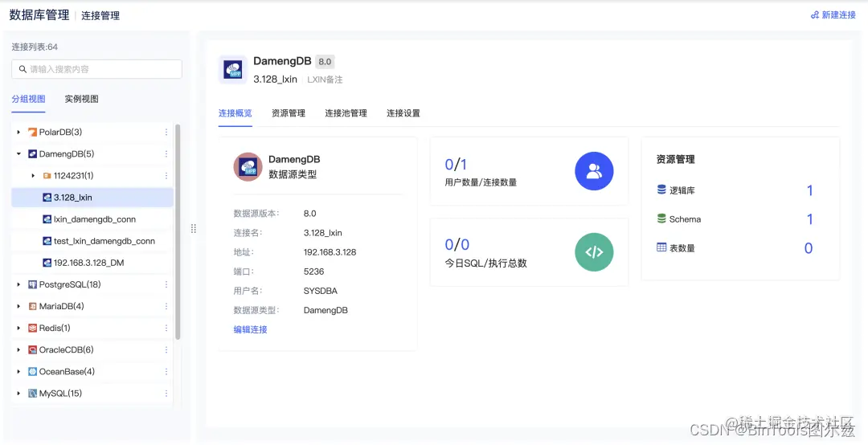Select the 3.128_lxin connection
The image size is (868, 445).
(x=92, y=198)
